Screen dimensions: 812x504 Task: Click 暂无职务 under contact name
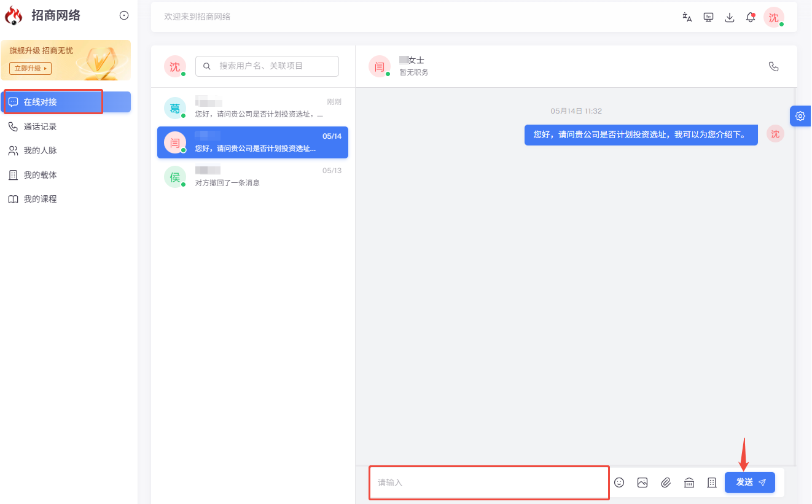click(x=413, y=72)
